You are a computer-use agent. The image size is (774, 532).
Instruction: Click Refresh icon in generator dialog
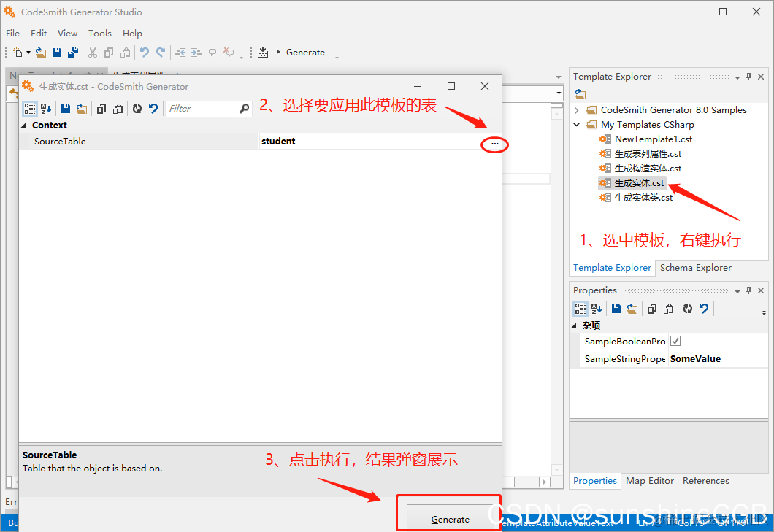point(137,109)
